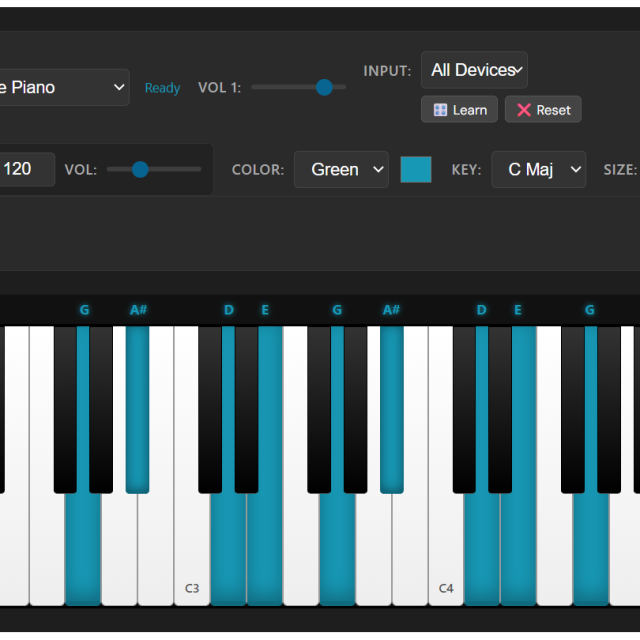The image size is (640, 640).
Task: Adjust the VOL 1 slider
Action: 298,87
